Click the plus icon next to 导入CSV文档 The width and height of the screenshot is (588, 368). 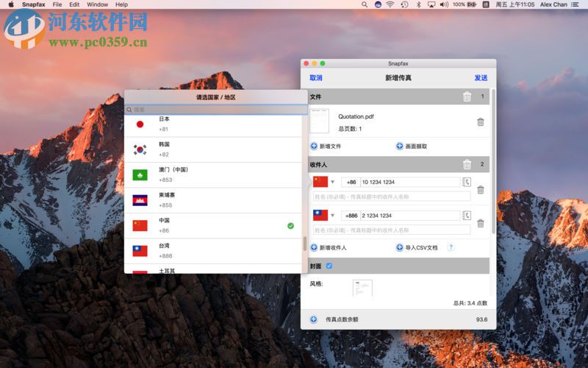[400, 247]
